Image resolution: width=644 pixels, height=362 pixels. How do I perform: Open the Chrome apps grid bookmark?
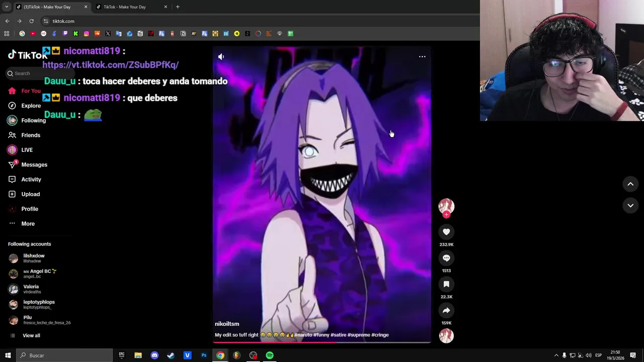coord(7,34)
